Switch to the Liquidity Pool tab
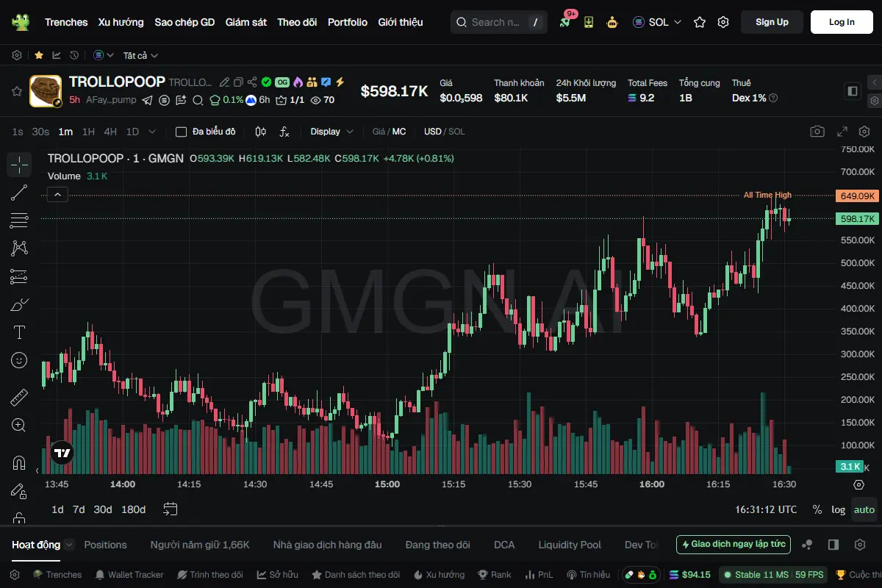This screenshot has height=588, width=882. click(570, 545)
